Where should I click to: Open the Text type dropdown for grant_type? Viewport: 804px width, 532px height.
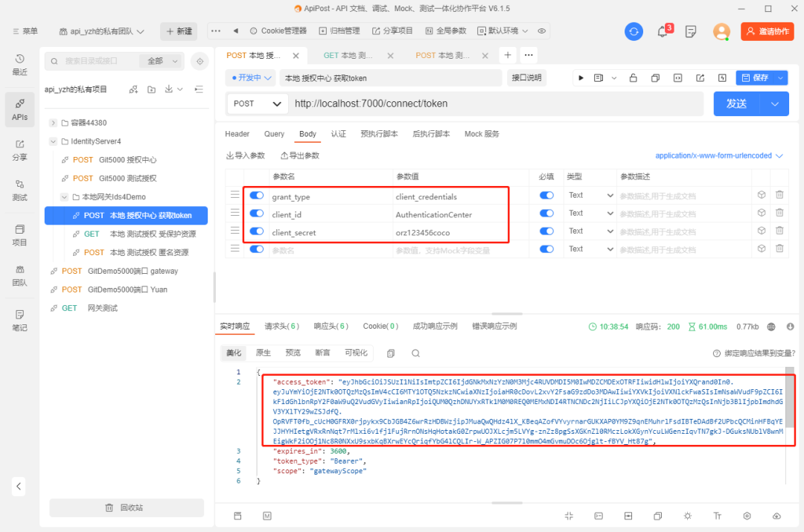click(590, 195)
